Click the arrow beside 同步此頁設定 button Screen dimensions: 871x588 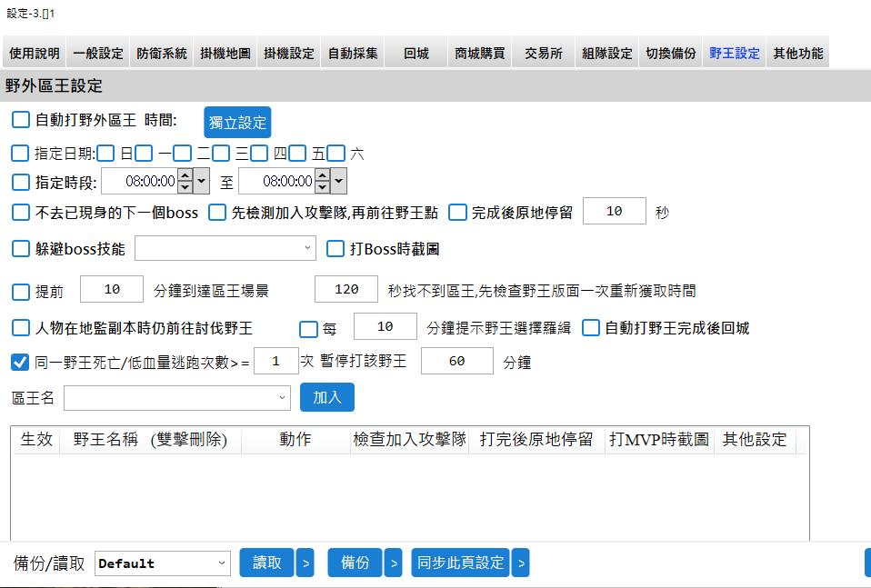(520, 563)
